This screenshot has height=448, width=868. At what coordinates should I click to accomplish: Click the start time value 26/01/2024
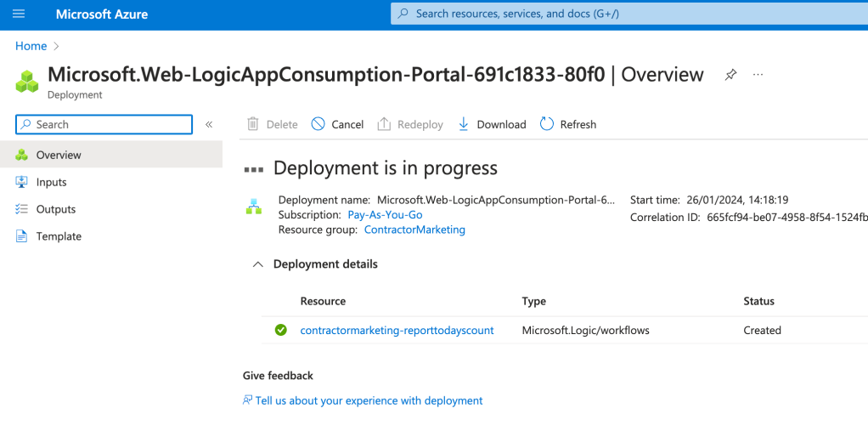(737, 200)
